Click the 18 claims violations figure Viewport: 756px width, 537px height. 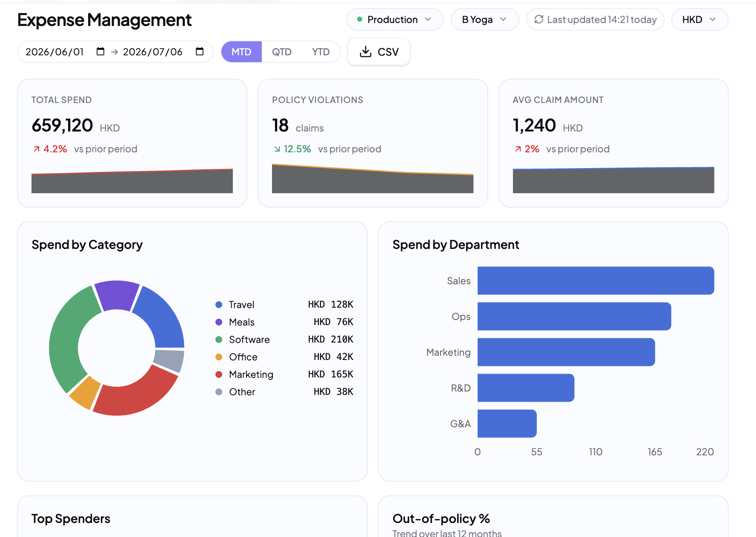pyautogui.click(x=281, y=126)
